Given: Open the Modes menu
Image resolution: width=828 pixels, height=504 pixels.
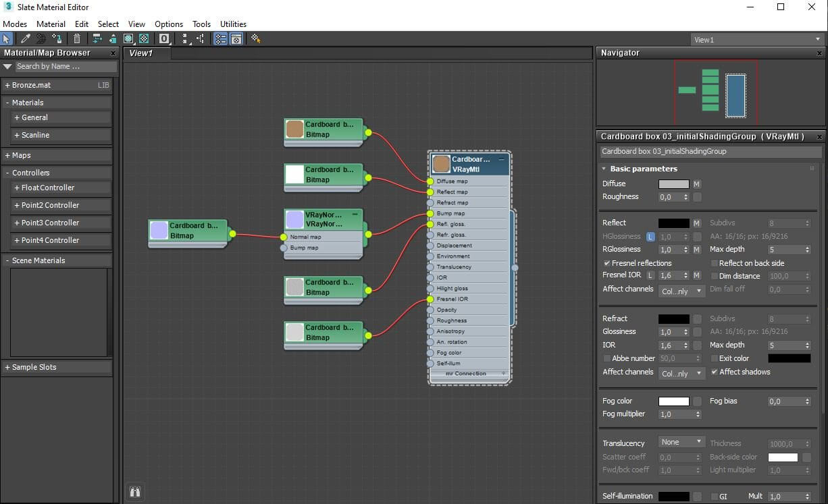Looking at the screenshot, I should [x=15, y=24].
